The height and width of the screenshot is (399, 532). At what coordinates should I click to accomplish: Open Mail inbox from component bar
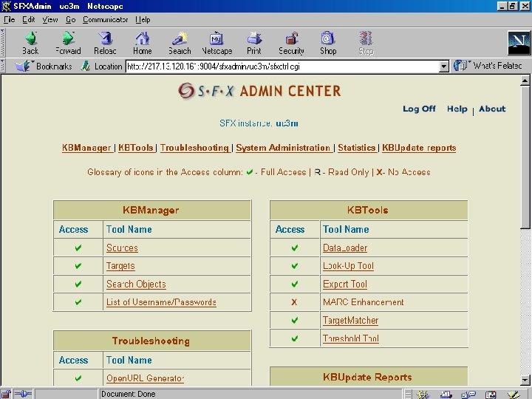coord(446,395)
